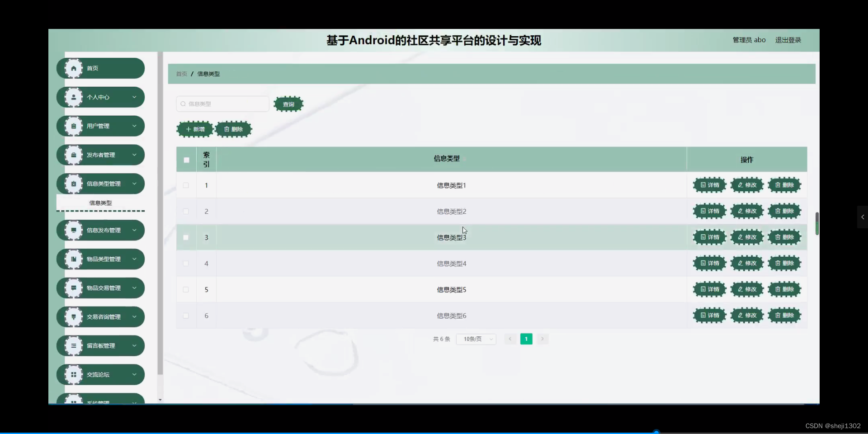Click 退出登录 in the top bar
The image size is (868, 434).
click(788, 40)
